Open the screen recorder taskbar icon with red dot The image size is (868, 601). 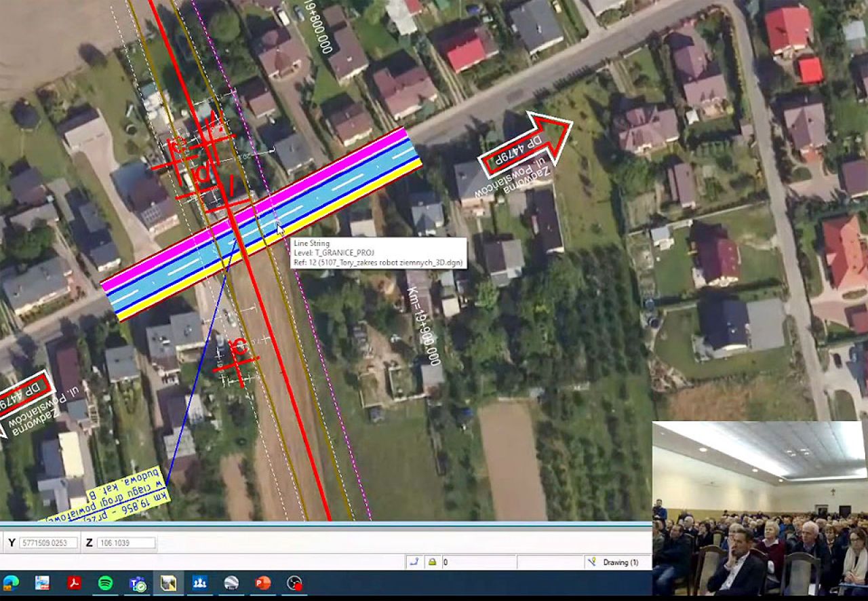tap(294, 583)
